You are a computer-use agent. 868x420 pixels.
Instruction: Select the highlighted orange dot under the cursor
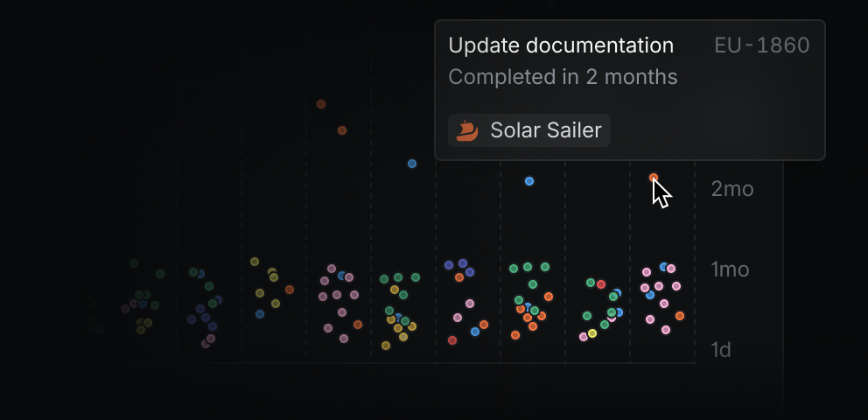click(654, 178)
